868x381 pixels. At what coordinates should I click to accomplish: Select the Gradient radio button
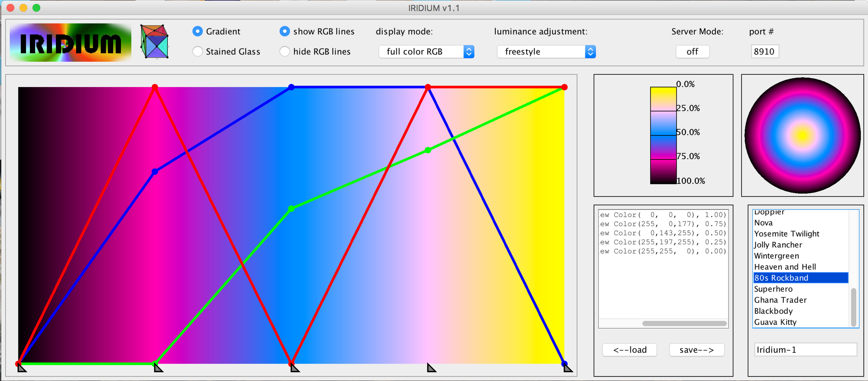point(198,31)
